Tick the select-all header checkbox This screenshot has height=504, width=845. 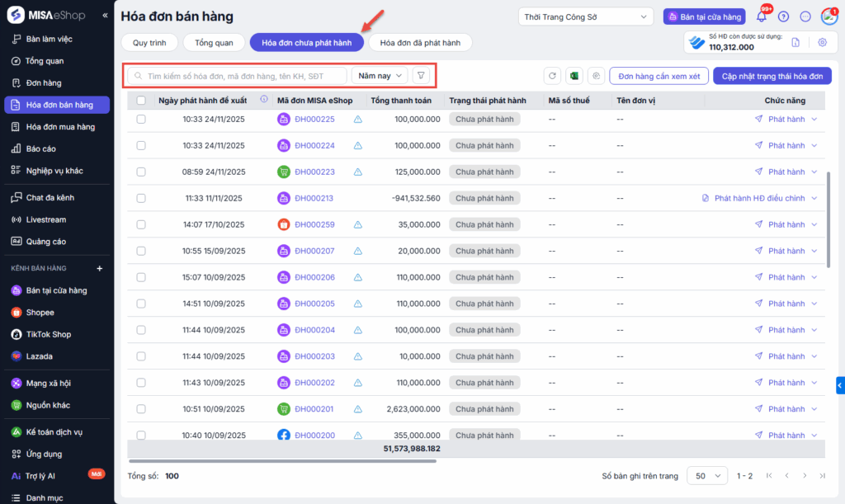pos(141,100)
